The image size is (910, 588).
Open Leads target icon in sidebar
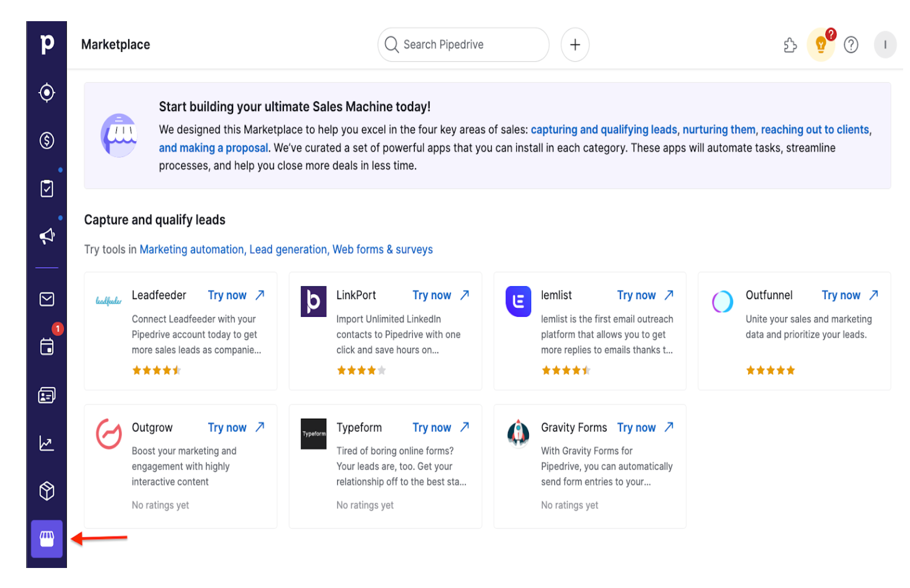point(47,93)
